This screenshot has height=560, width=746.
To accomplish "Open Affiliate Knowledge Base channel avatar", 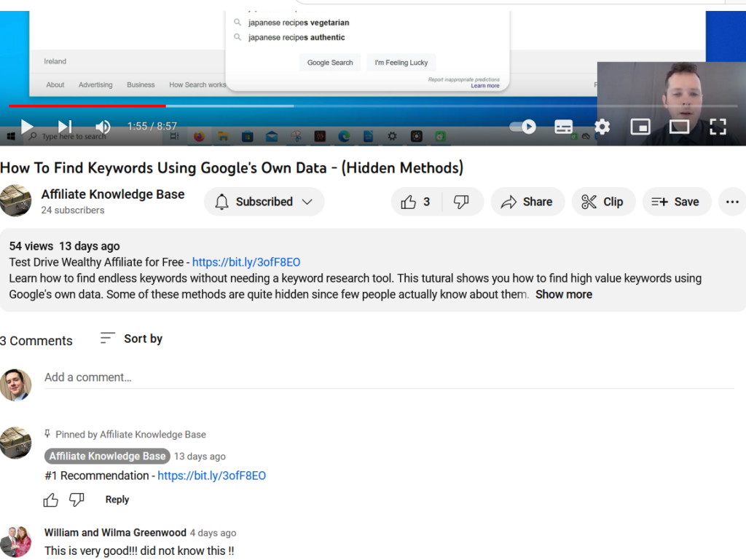I will (x=15, y=200).
